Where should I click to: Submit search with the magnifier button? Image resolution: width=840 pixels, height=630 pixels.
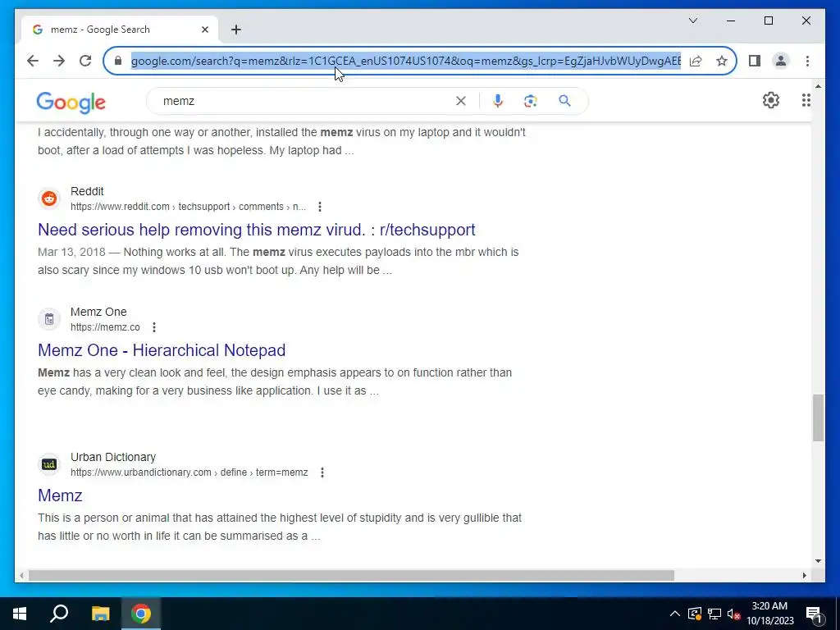click(x=564, y=101)
